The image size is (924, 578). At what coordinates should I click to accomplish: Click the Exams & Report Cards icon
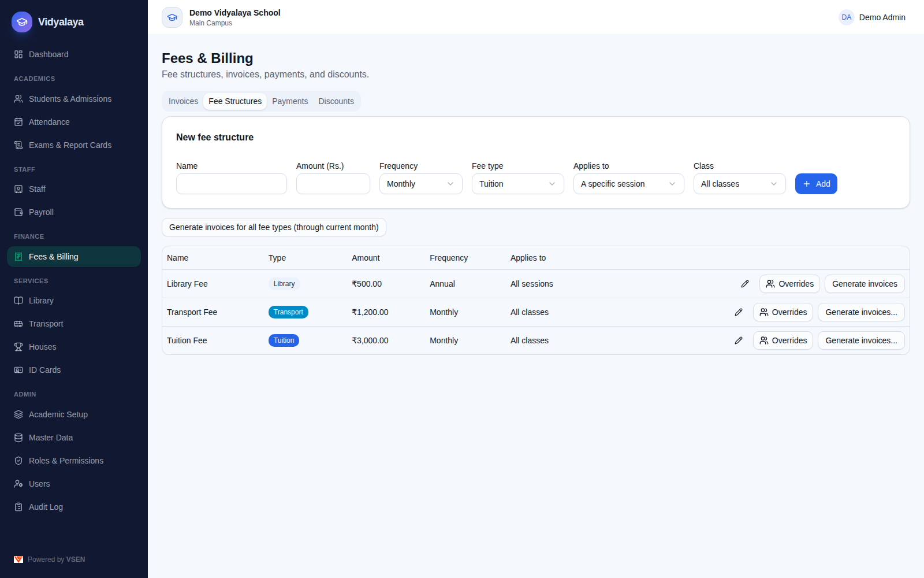point(18,145)
